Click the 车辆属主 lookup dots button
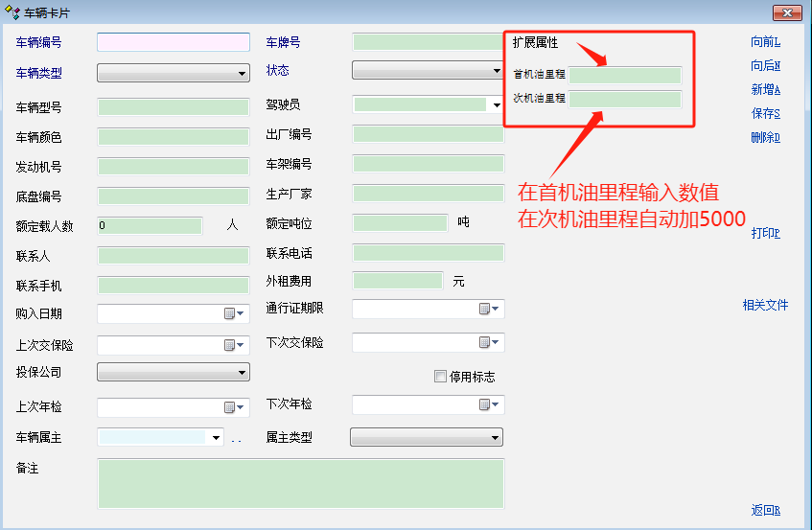This screenshot has width=812, height=530. tap(236, 438)
